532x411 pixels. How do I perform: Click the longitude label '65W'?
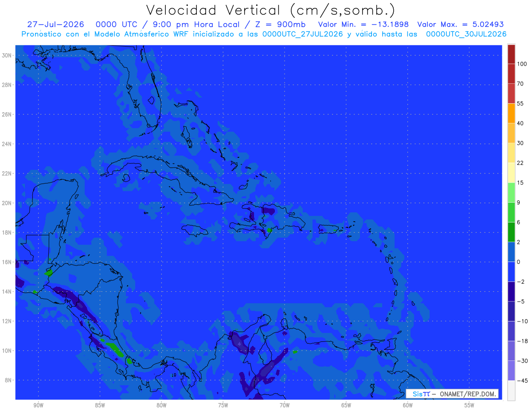coord(346,406)
